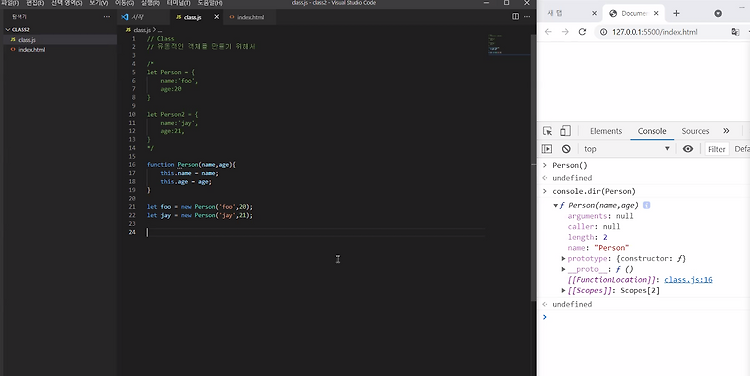Select class.js in the explorer tree
Screen dimensions: 750x376
click(27, 40)
